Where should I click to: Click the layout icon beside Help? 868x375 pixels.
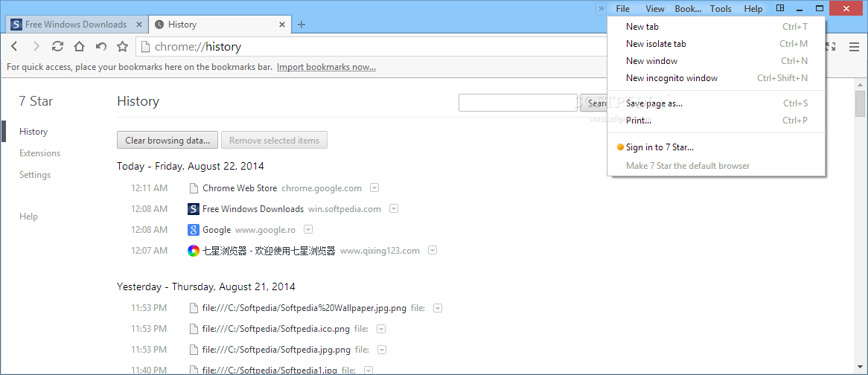(780, 8)
